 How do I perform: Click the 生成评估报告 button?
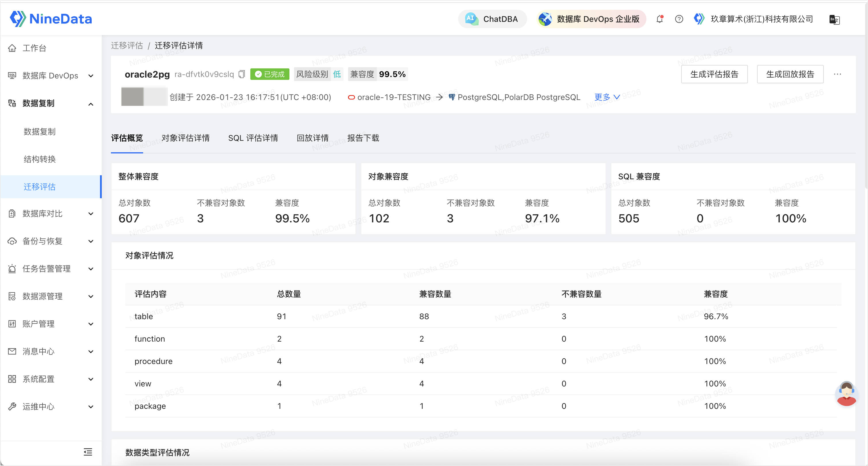[714, 74]
